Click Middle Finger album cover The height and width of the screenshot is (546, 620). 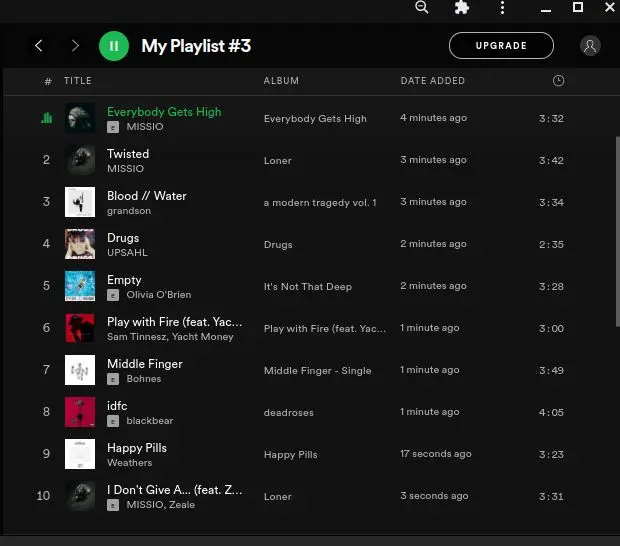tap(80, 370)
